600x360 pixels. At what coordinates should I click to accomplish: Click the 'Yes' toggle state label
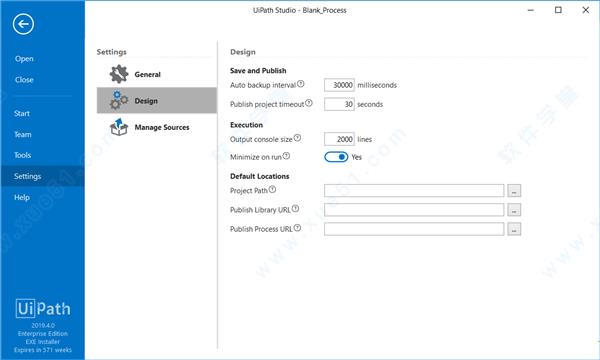[x=356, y=157]
